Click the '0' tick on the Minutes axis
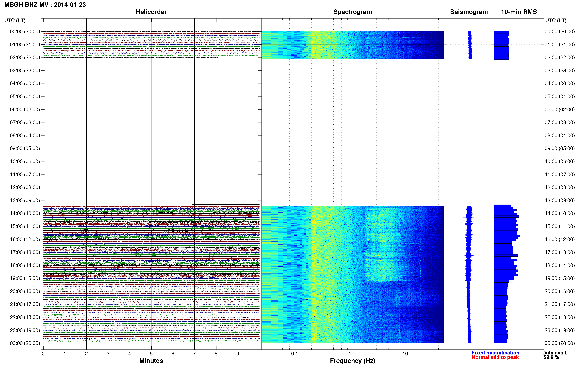Image resolution: width=588 pixels, height=368 pixels. [x=43, y=354]
